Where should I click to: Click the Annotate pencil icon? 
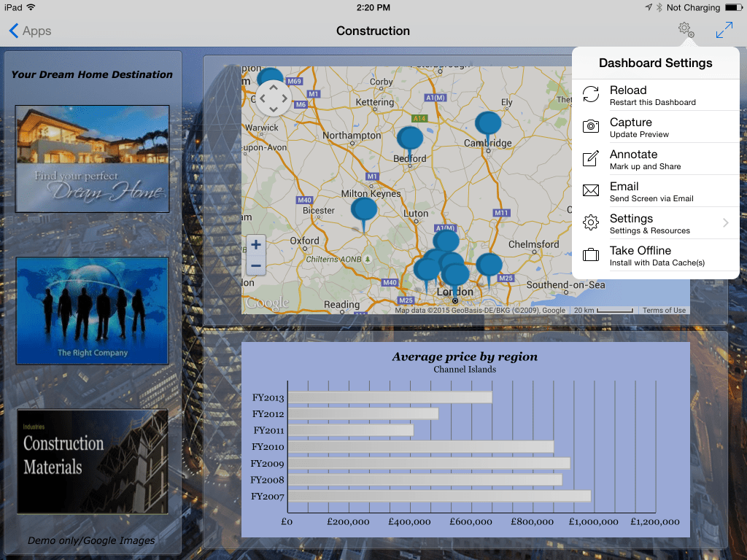pos(591,159)
